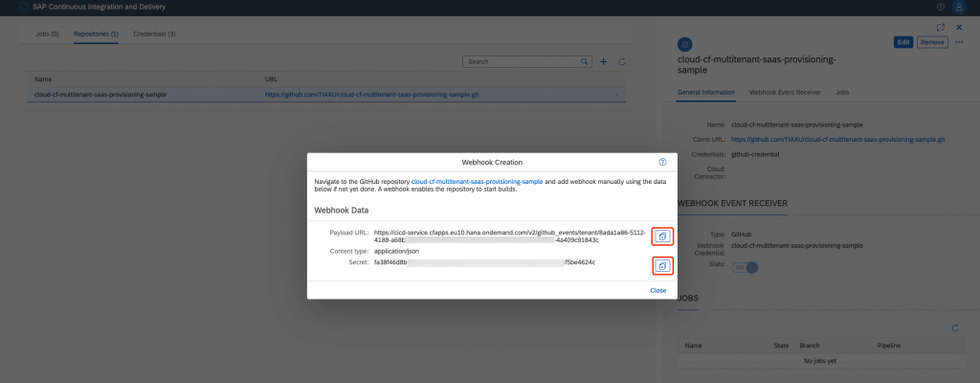980x383 pixels.
Task: Select the cloud-cf-multitenant-saas-provisioning-sample table row name
Action: 100,95
